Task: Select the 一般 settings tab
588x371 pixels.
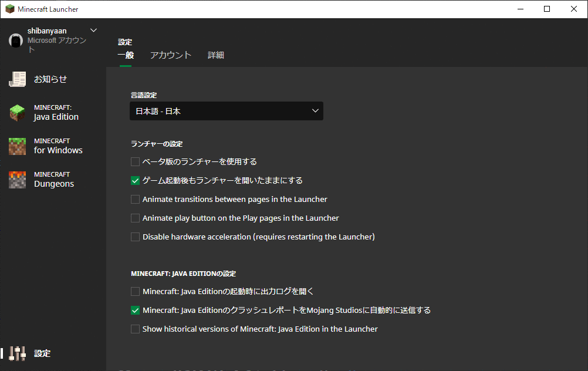Action: (125, 54)
